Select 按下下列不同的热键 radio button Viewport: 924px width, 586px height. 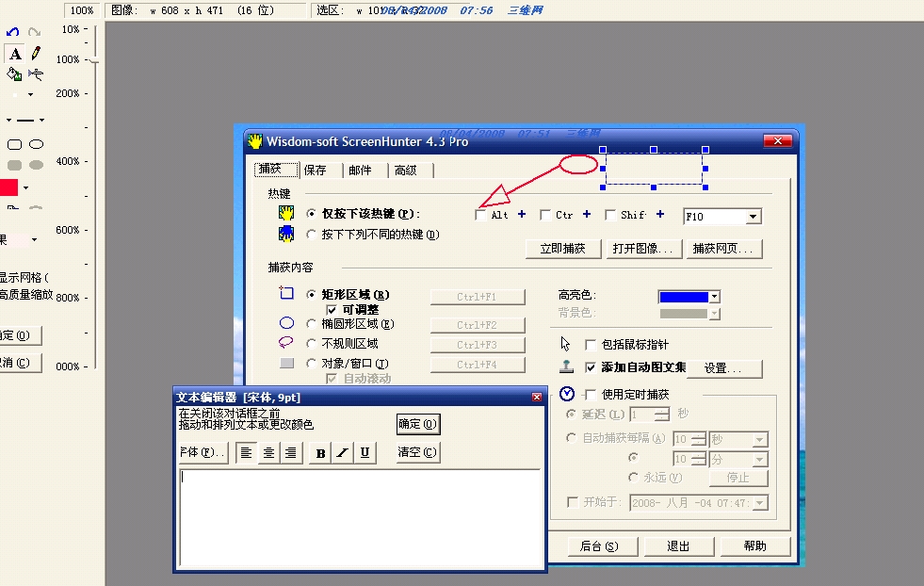[x=311, y=235]
